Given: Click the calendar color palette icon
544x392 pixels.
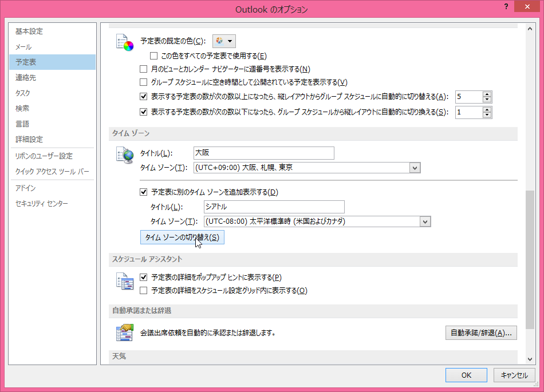Looking at the screenshot, I should [x=125, y=42].
